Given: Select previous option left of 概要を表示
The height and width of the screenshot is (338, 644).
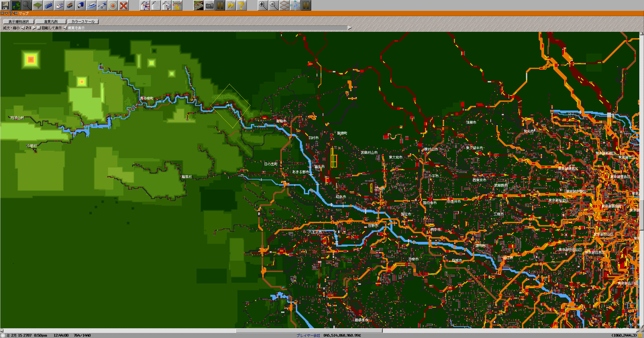Looking at the screenshot, I should (x=65, y=28).
